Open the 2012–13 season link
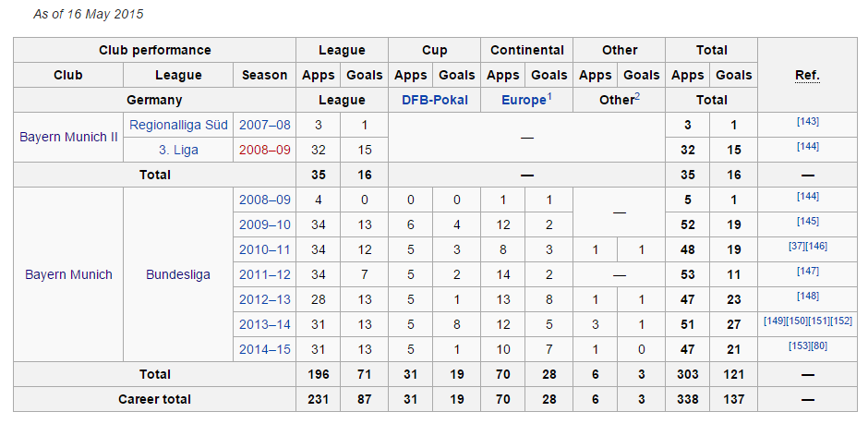Image resolution: width=868 pixels, height=424 pixels. tap(264, 299)
